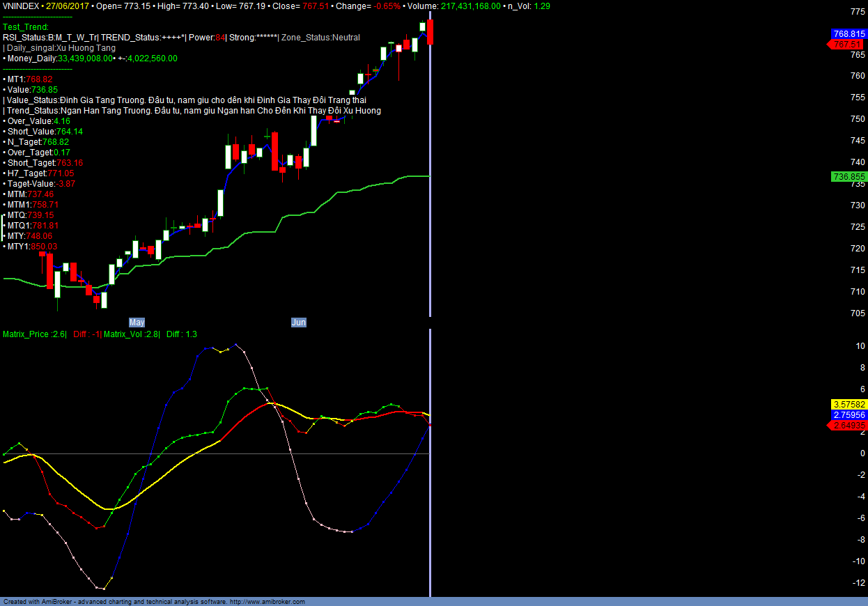The height and width of the screenshot is (606, 868).
Task: Click the red 767.51 price tag
Action: [847, 44]
